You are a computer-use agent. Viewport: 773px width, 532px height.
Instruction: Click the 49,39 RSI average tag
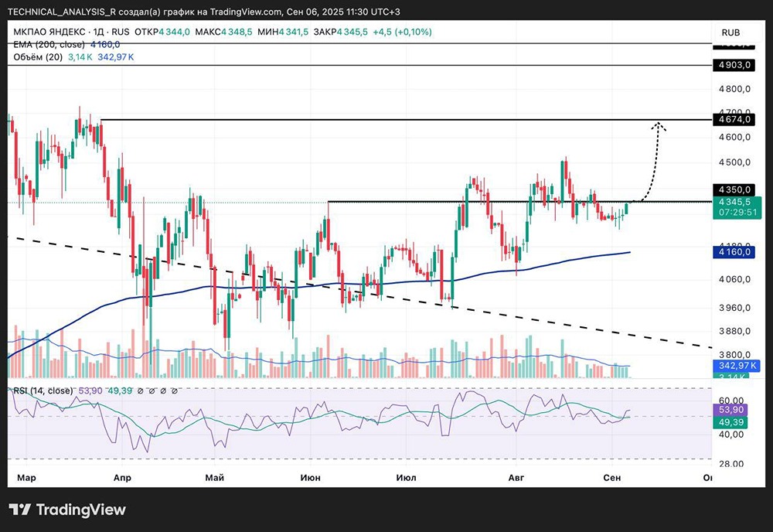coord(732,421)
